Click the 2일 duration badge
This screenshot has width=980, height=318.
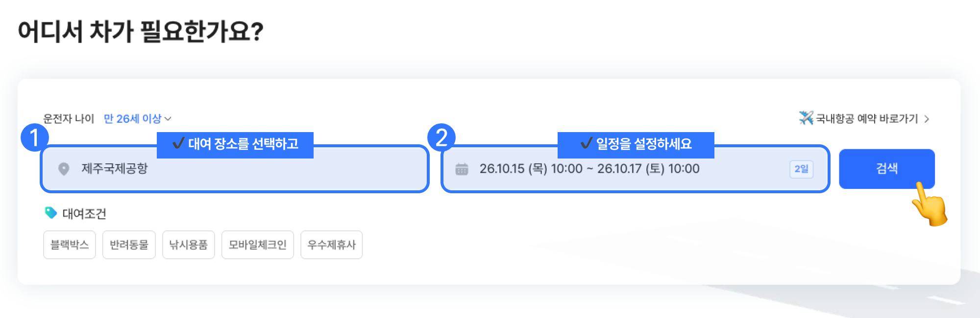[x=802, y=169]
